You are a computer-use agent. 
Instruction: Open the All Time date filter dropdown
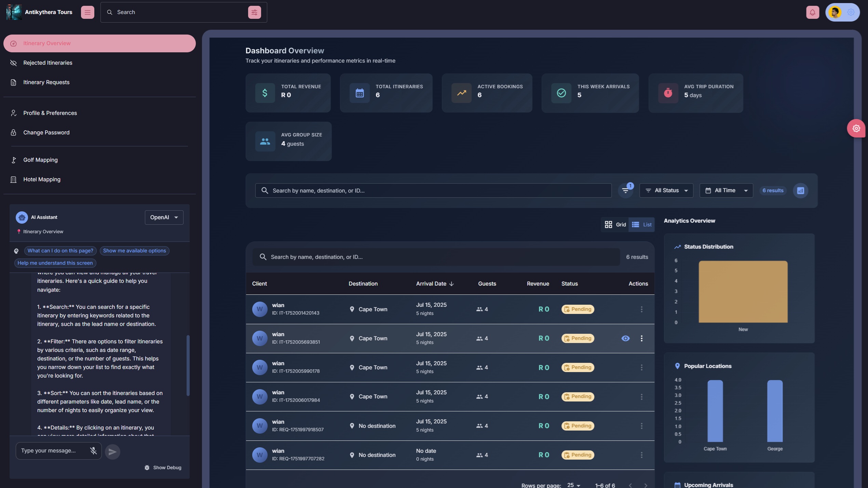click(x=726, y=190)
